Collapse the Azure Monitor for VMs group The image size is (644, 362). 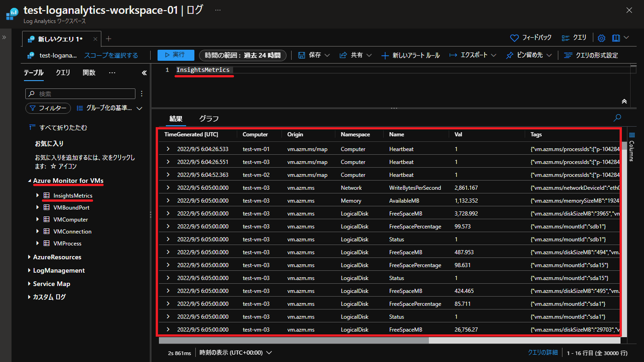pyautogui.click(x=30, y=181)
